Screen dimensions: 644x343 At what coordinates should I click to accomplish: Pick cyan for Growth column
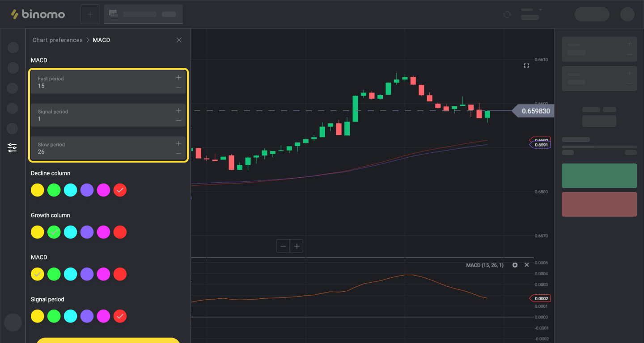point(71,232)
